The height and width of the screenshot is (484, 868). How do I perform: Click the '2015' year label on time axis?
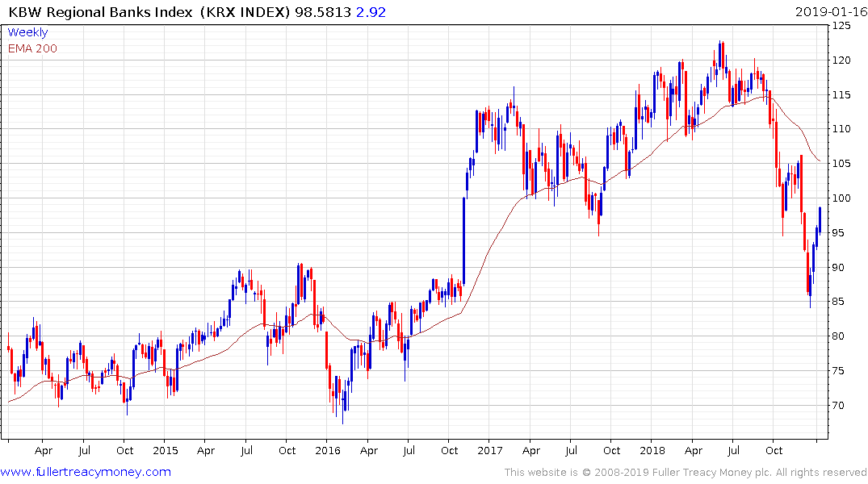pyautogui.click(x=165, y=451)
